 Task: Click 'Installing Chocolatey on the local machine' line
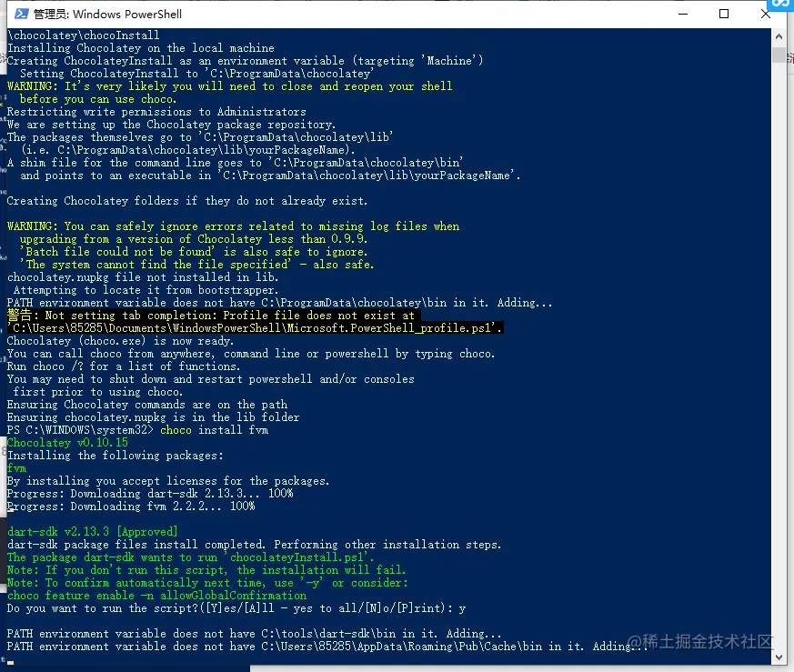(x=141, y=48)
